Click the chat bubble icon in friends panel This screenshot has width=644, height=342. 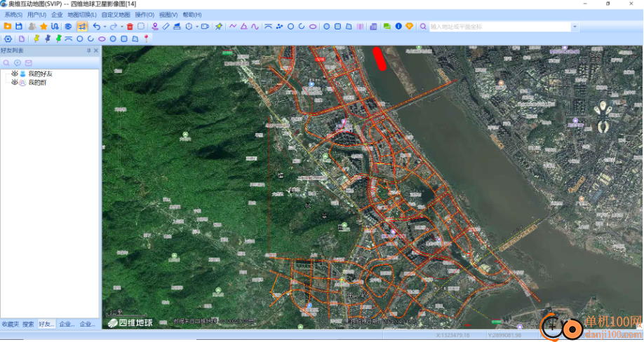[18, 63]
